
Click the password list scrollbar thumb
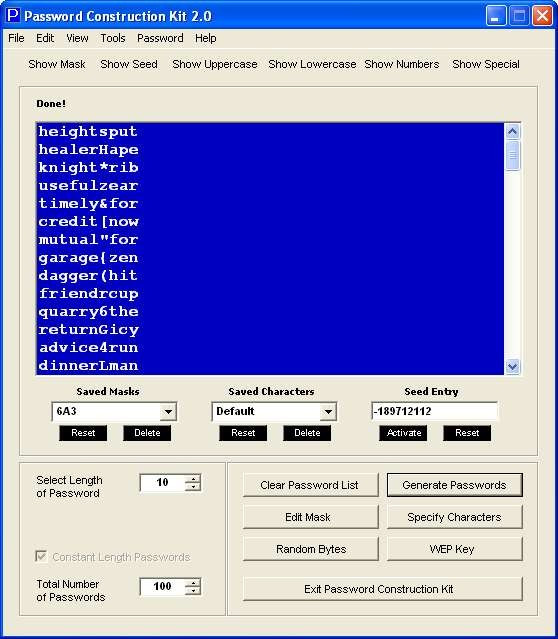[x=512, y=155]
